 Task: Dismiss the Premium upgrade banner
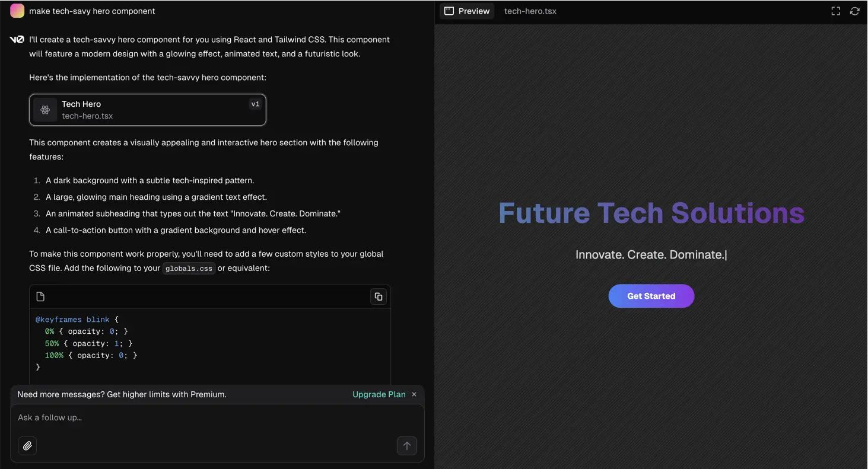tap(414, 394)
